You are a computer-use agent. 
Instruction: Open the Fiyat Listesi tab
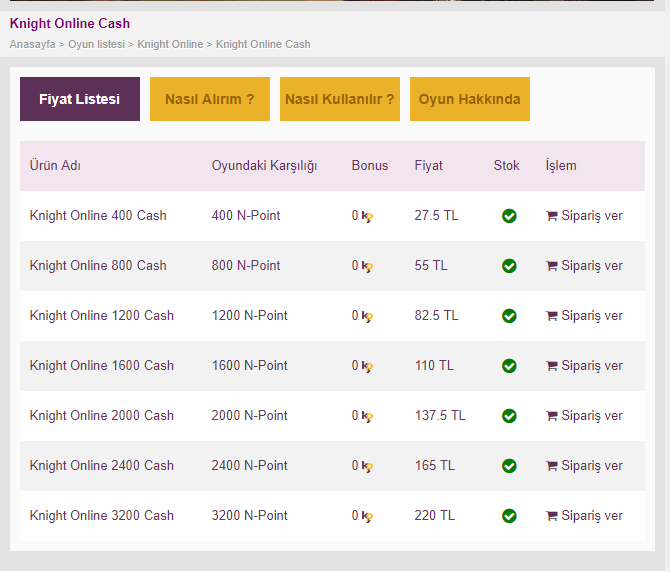click(80, 99)
